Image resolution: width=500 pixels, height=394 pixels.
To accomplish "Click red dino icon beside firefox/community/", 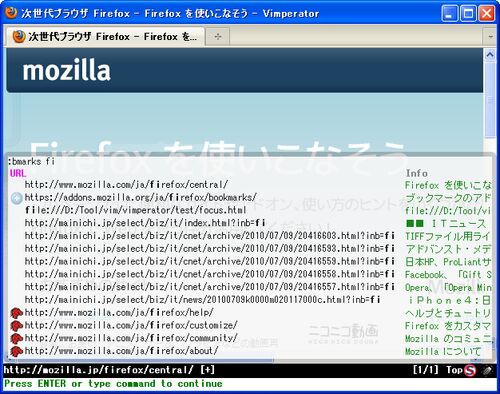I will point(16,338).
